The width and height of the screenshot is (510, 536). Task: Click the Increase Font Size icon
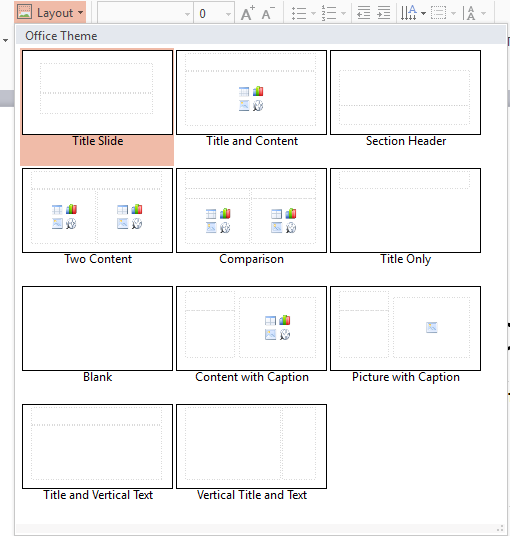(247, 13)
